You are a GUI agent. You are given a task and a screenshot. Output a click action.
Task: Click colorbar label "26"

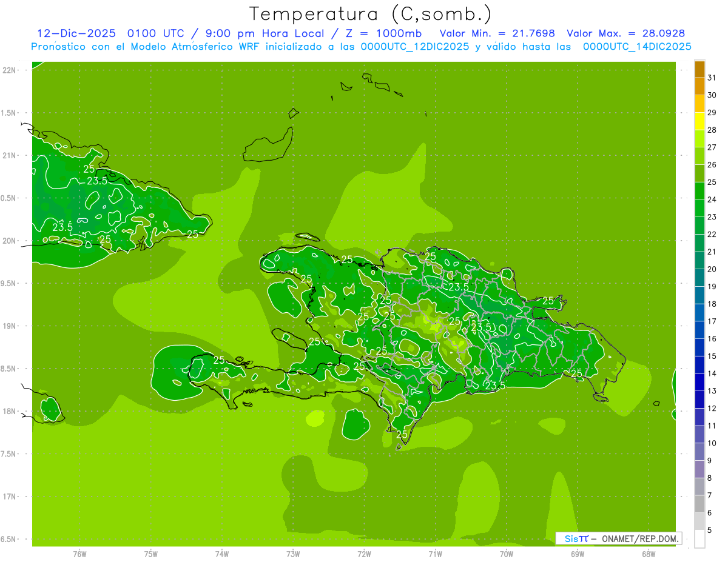point(712,165)
